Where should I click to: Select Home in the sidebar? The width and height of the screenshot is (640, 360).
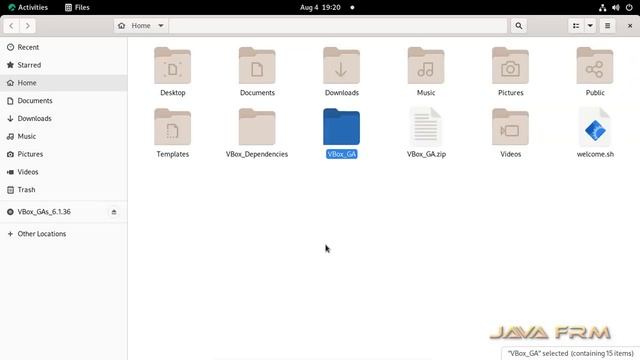click(64, 83)
